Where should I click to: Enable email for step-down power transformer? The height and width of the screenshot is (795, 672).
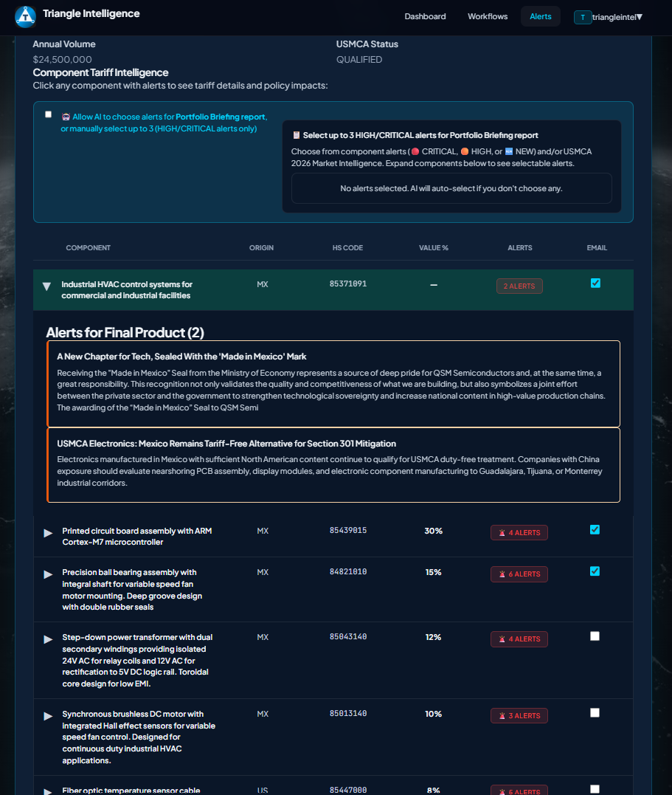595,636
